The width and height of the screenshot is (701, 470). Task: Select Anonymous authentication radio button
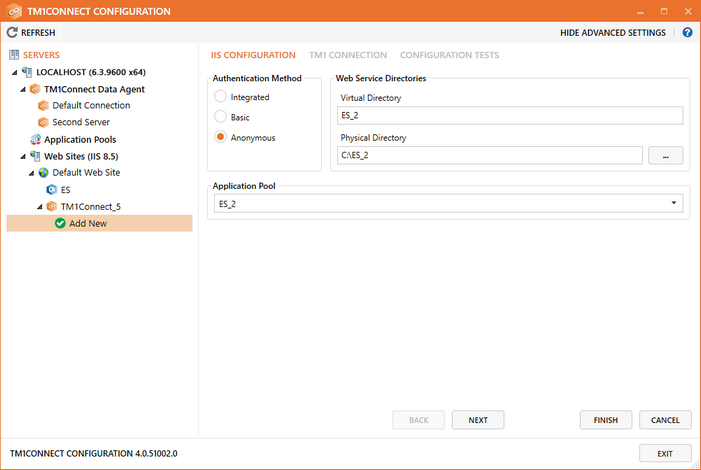click(x=220, y=136)
